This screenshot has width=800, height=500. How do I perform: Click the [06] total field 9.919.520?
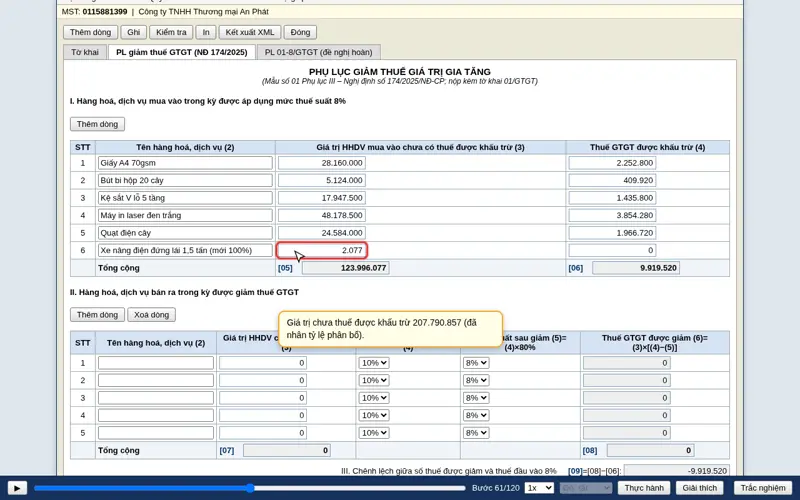pos(636,268)
